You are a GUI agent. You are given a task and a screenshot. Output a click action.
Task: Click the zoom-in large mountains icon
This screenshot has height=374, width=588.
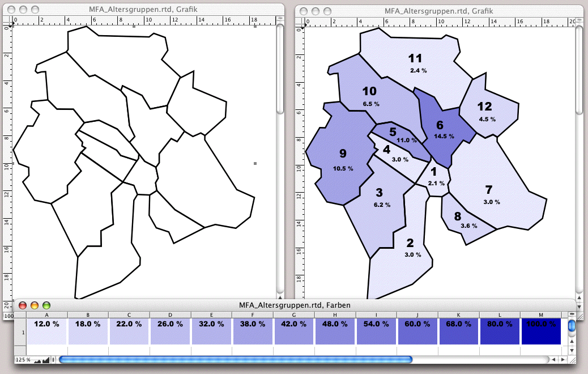tap(46, 360)
